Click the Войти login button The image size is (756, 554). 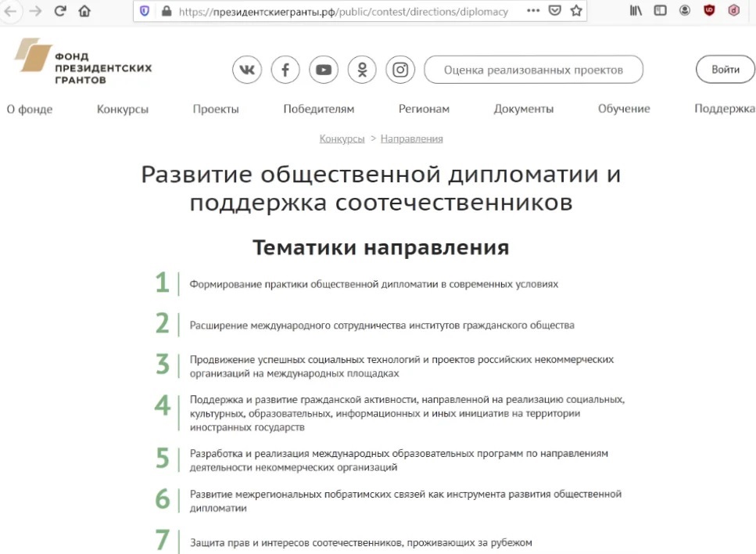coord(726,70)
